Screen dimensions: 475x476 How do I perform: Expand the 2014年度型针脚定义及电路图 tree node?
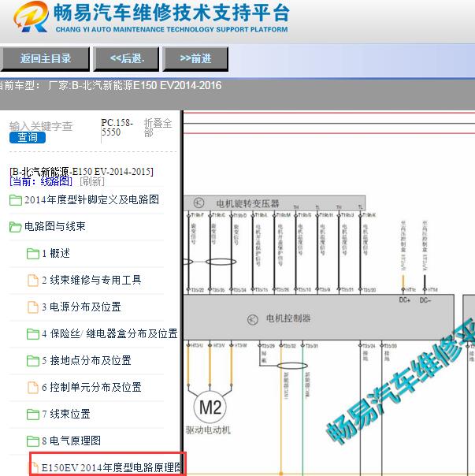[91, 199]
